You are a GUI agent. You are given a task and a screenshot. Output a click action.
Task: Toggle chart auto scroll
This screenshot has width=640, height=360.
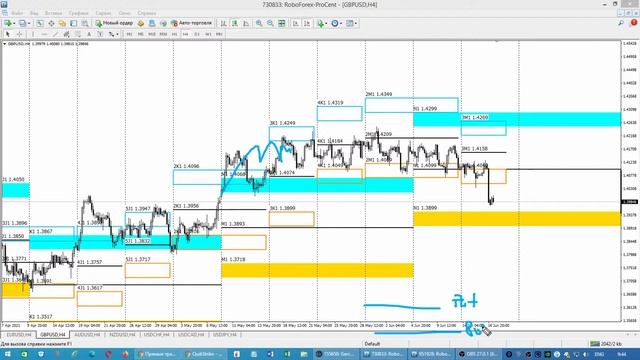(295, 23)
